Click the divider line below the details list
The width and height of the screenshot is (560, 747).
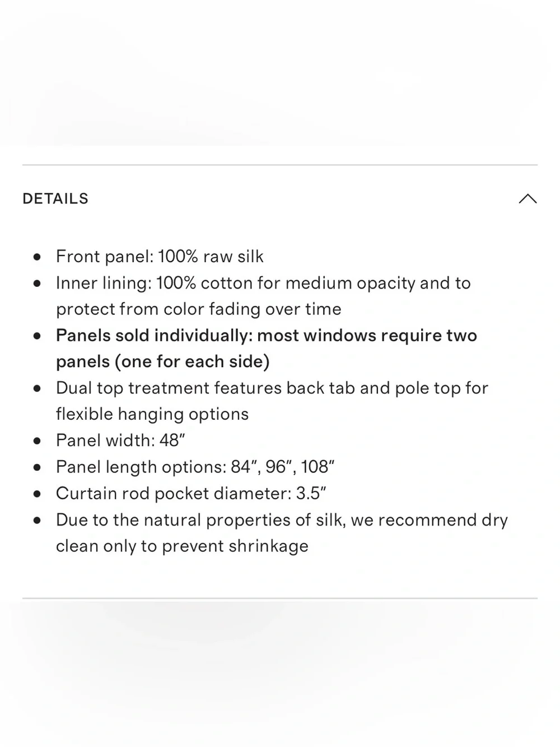280,598
